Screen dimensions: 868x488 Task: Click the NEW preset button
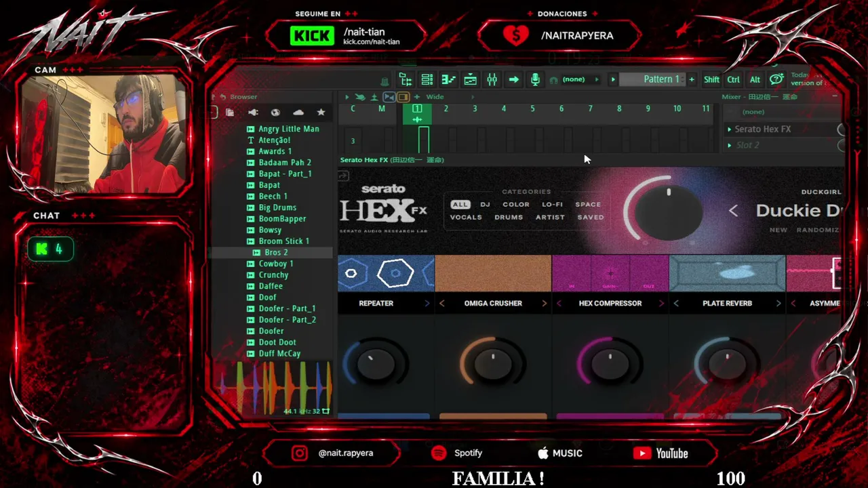[x=778, y=230]
